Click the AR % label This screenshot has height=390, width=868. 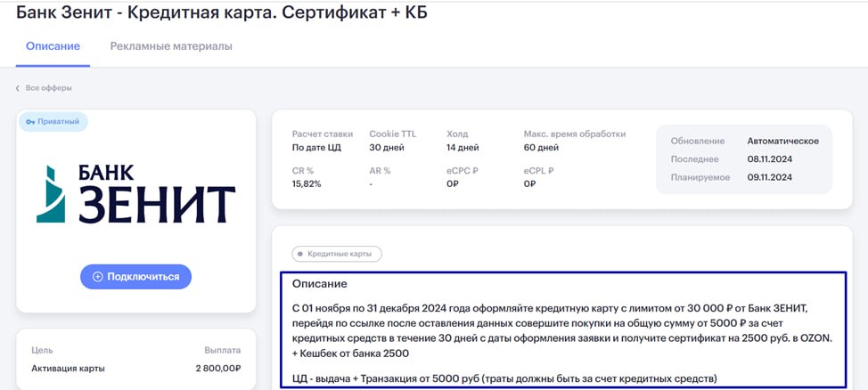tap(380, 171)
